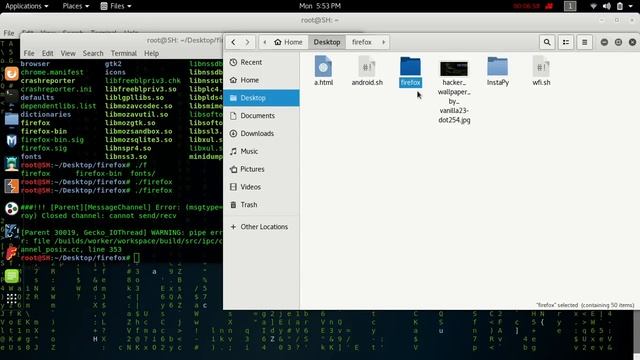Select the firefox folder icon
The width and height of the screenshot is (640, 360).
(410, 66)
